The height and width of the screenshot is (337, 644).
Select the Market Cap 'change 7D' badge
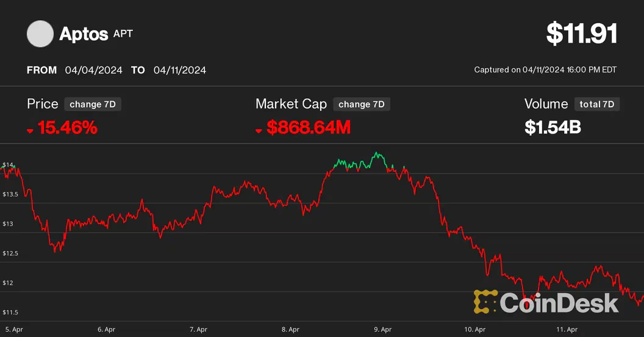click(362, 104)
